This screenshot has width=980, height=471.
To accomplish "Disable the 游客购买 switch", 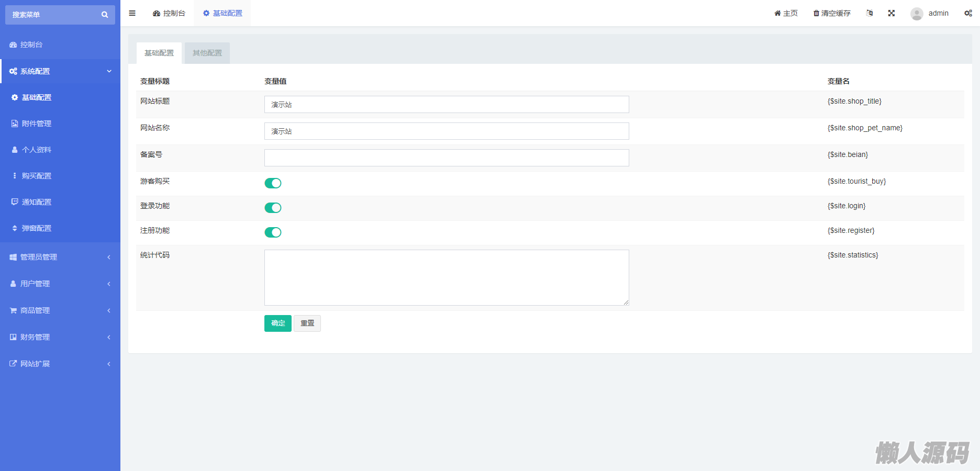I will (273, 183).
